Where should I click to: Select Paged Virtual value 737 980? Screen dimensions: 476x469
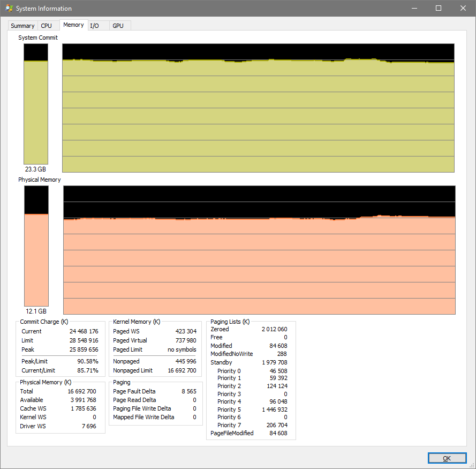point(186,340)
